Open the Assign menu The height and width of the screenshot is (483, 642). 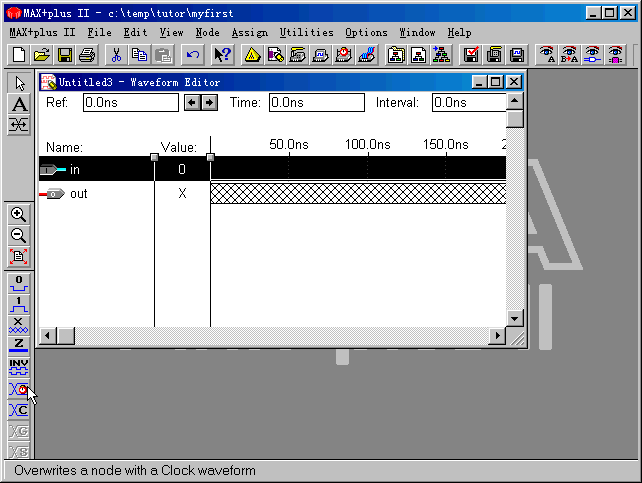[249, 32]
